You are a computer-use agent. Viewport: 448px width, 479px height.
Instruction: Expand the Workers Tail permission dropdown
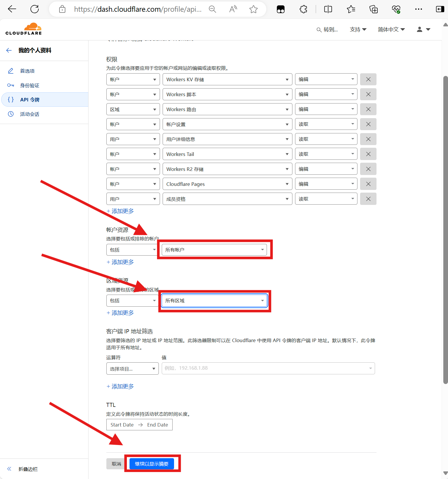pos(227,154)
